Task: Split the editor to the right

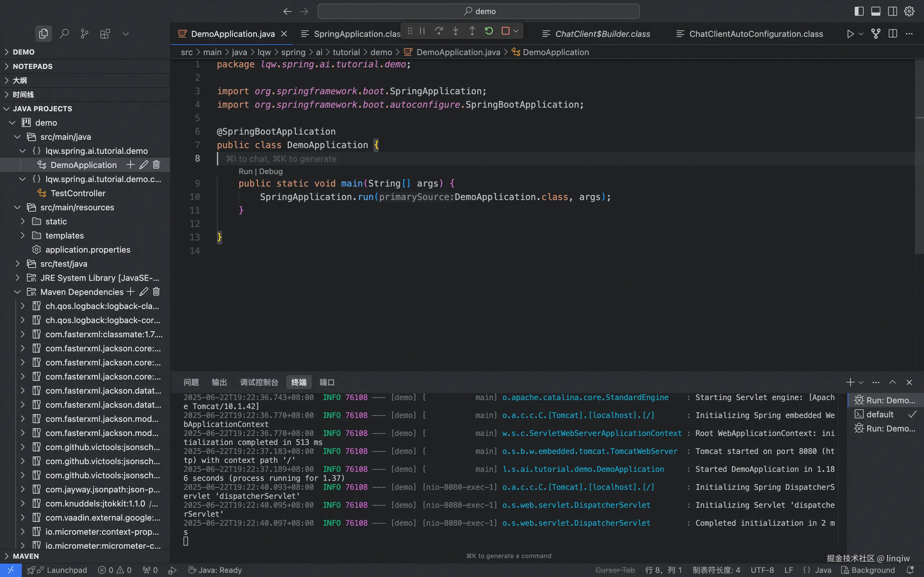Action: tap(892, 34)
